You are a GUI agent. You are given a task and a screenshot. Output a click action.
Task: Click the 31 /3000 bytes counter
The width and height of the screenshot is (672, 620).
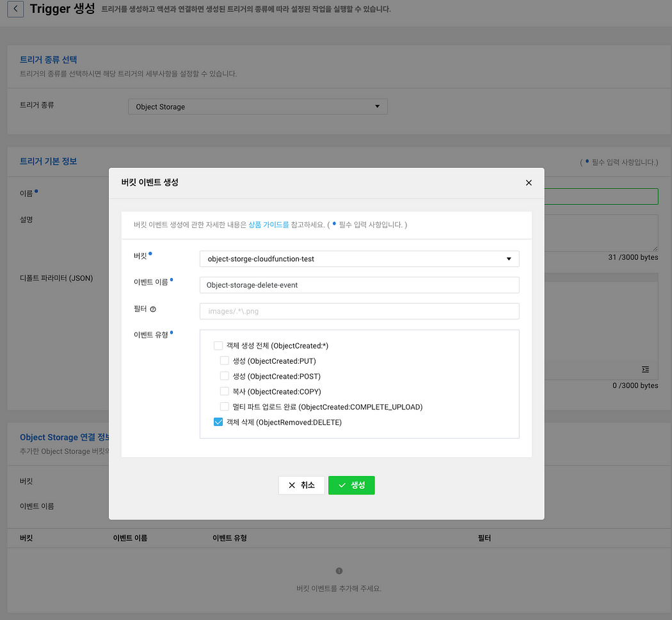633,257
